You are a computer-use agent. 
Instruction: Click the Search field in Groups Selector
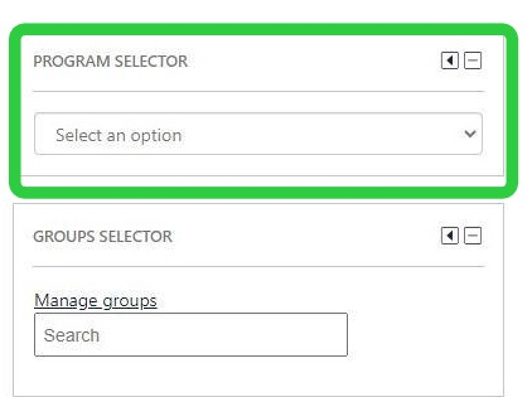click(x=190, y=335)
